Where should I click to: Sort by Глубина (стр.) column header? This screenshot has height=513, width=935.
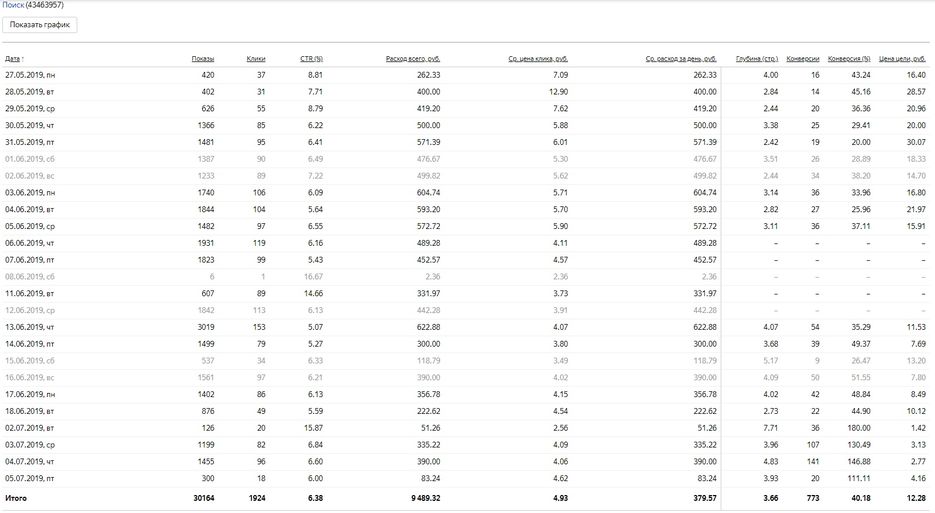[757, 59]
